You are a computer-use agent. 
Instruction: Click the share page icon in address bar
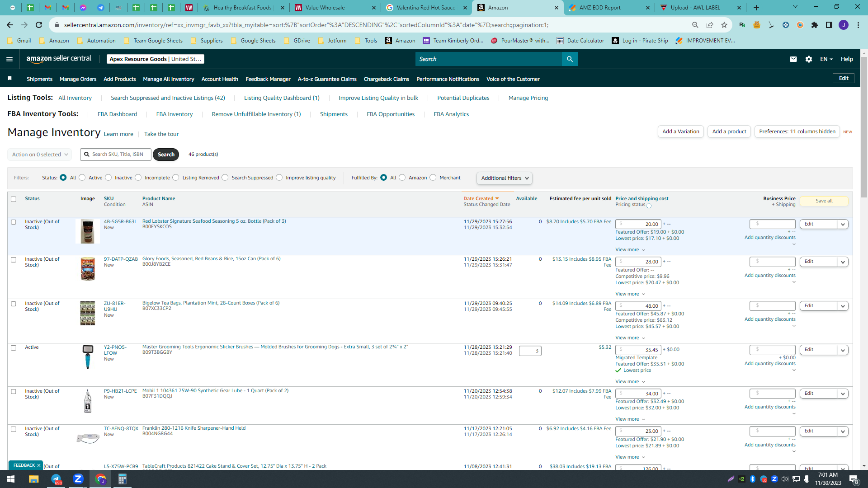click(710, 25)
